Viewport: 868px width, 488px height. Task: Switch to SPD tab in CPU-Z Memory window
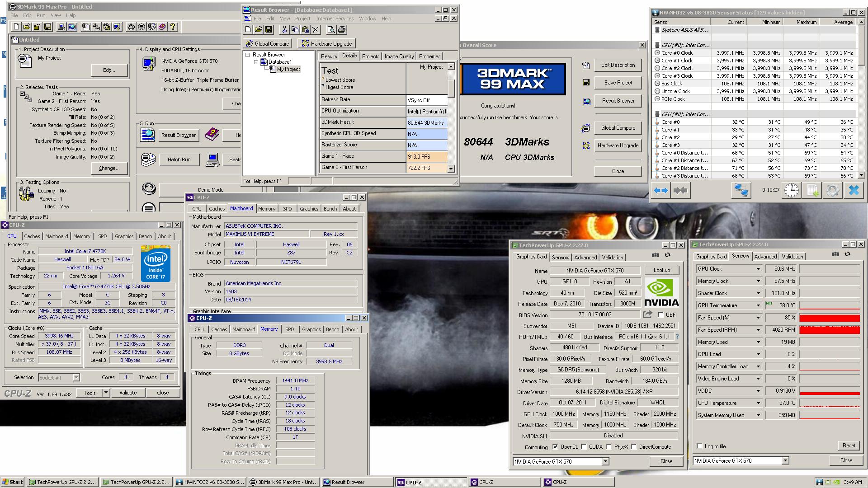click(x=290, y=329)
